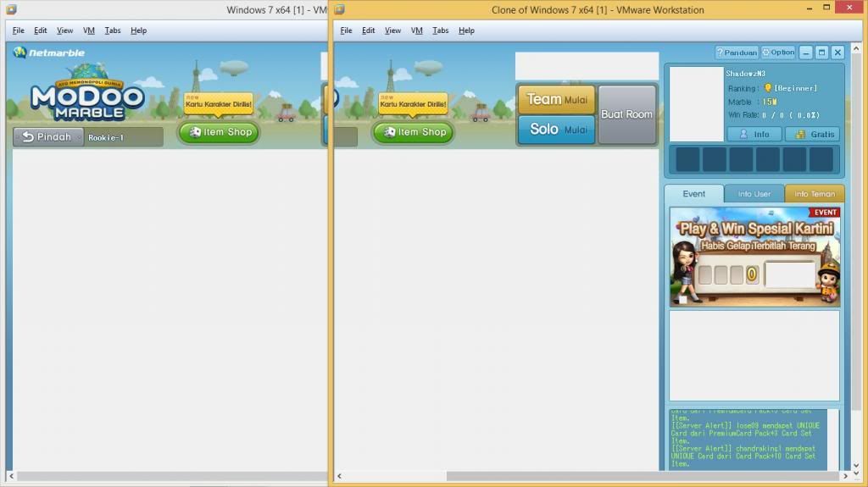The height and width of the screenshot is (487, 868).
Task: Click ShadowzN3 player name
Action: click(x=745, y=74)
